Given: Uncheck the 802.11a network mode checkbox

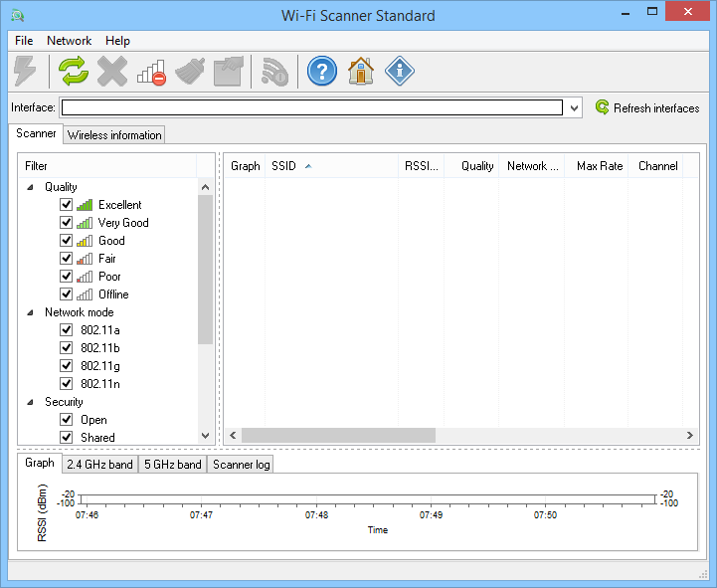Looking at the screenshot, I should (67, 329).
